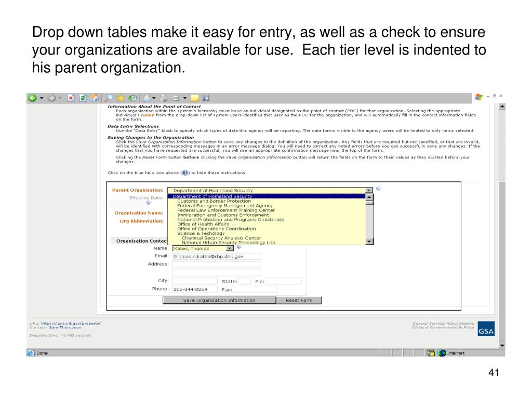Click Save Organization Information button
This screenshot has height=399, width=532.
click(219, 300)
